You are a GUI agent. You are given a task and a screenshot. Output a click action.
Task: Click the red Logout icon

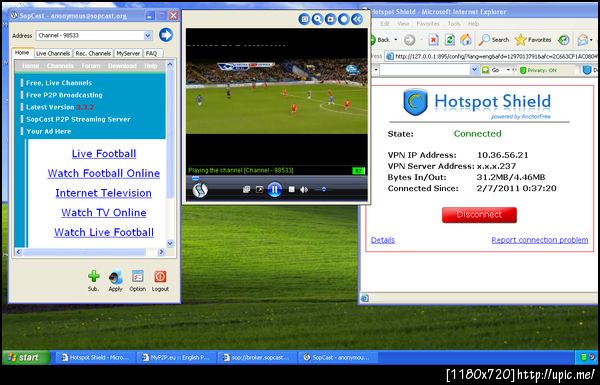point(160,276)
